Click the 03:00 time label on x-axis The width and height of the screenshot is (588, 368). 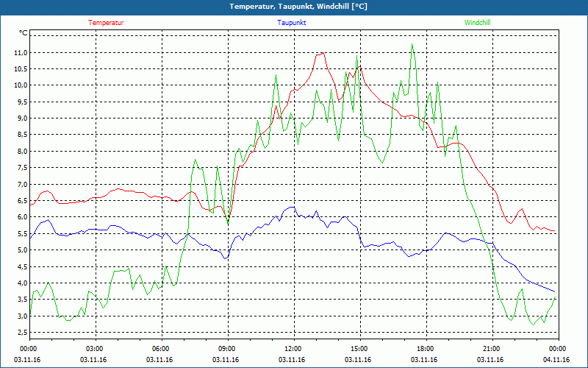click(96, 349)
